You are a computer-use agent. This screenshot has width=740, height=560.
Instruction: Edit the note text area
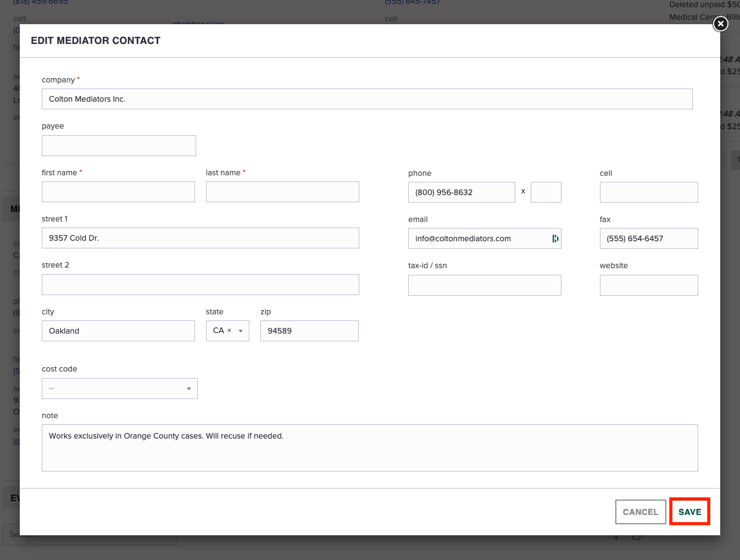370,448
